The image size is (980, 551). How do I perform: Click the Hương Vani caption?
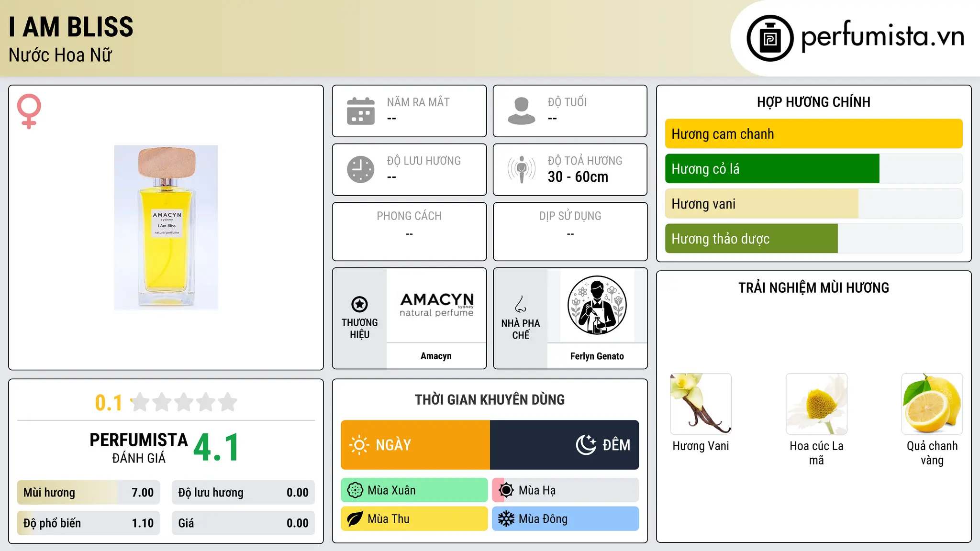701,446
